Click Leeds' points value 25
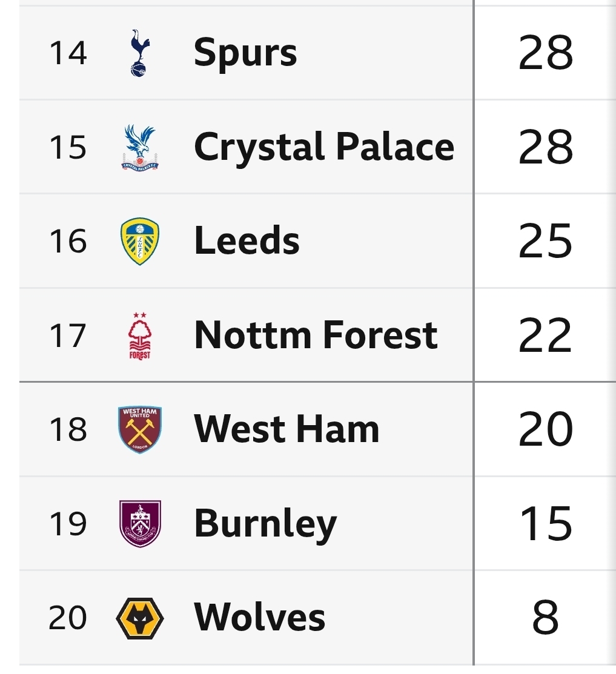Screen dimensions: 616x674 (x=545, y=241)
